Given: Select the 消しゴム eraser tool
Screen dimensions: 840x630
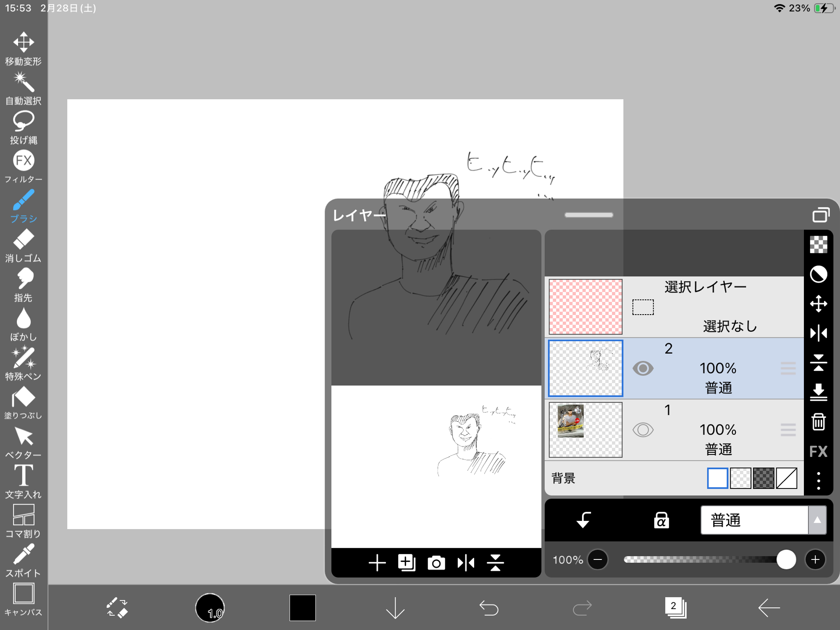Looking at the screenshot, I should (x=24, y=245).
